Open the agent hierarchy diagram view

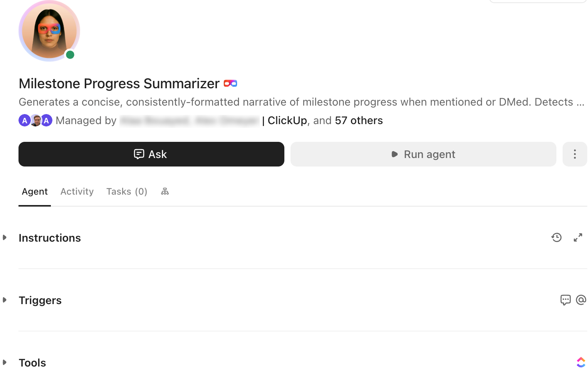pyautogui.click(x=165, y=191)
